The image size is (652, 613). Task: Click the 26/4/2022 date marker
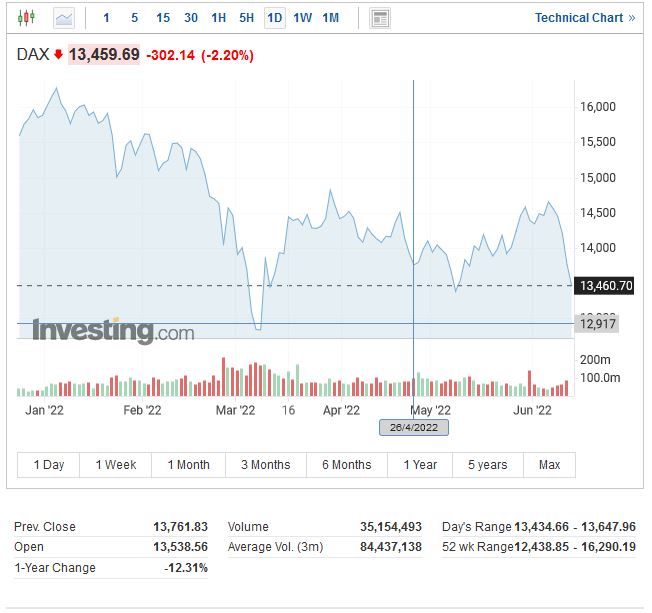coord(414,427)
